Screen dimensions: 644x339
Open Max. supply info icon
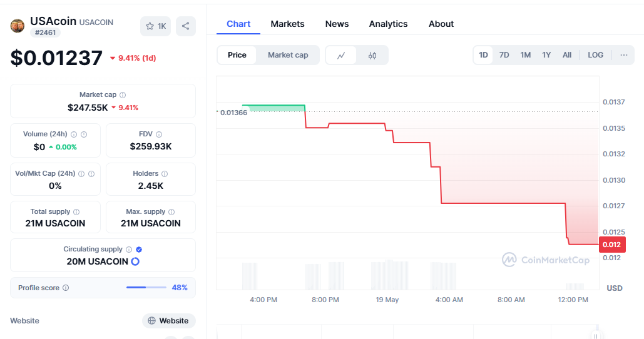pyautogui.click(x=171, y=212)
